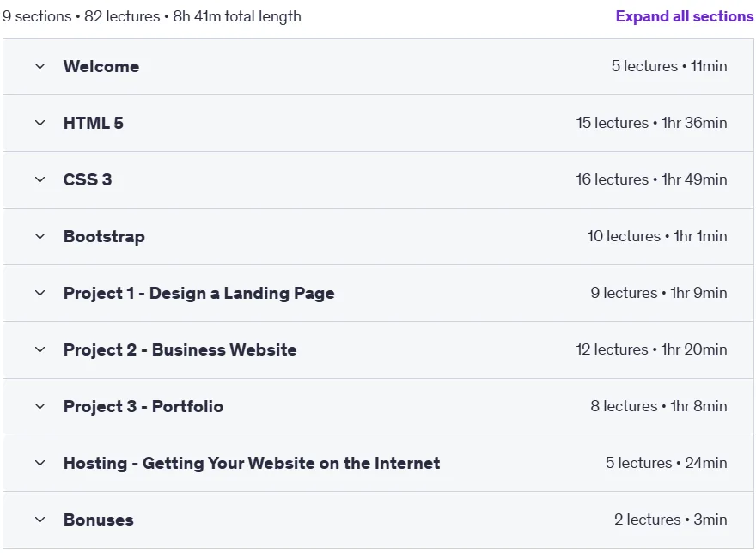This screenshot has width=756, height=553.
Task: Select the Welcome section title
Action: tap(101, 66)
